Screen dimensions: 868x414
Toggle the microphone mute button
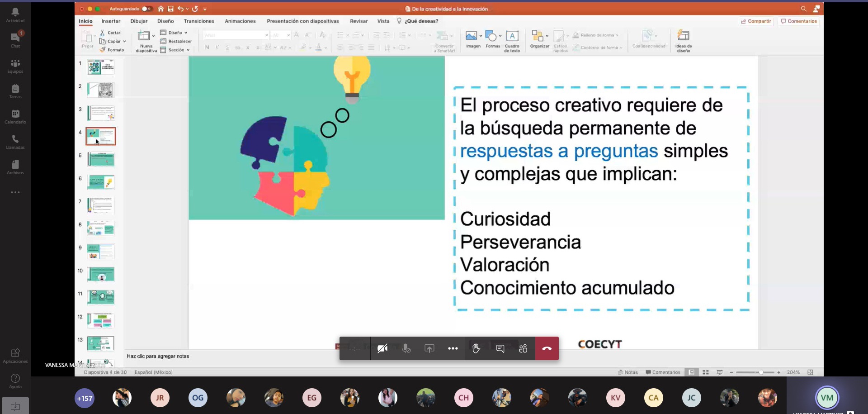click(406, 348)
